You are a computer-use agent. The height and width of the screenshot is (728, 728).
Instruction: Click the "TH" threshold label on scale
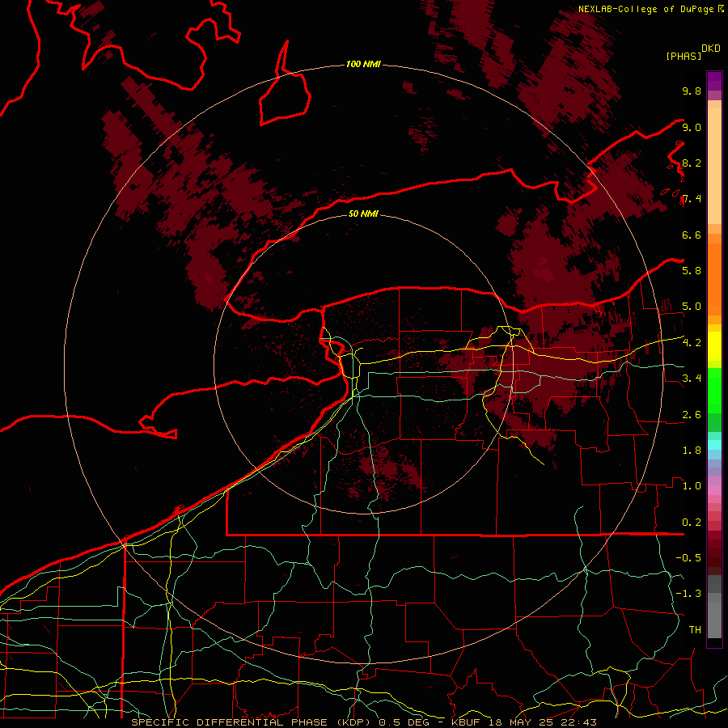click(695, 629)
